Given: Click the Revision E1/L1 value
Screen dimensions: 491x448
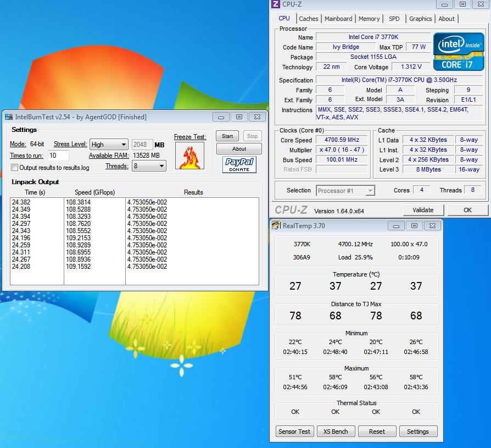Looking at the screenshot, I should (x=468, y=99).
